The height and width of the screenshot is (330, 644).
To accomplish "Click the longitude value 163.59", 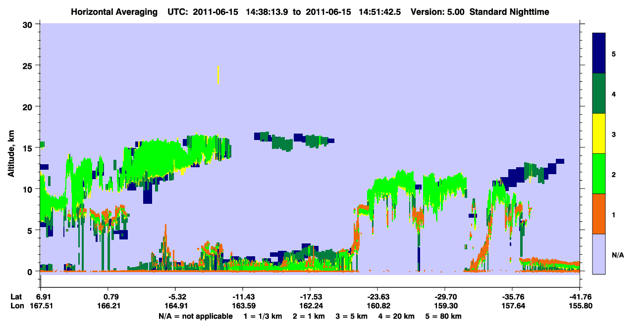I will pyautogui.click(x=243, y=306).
